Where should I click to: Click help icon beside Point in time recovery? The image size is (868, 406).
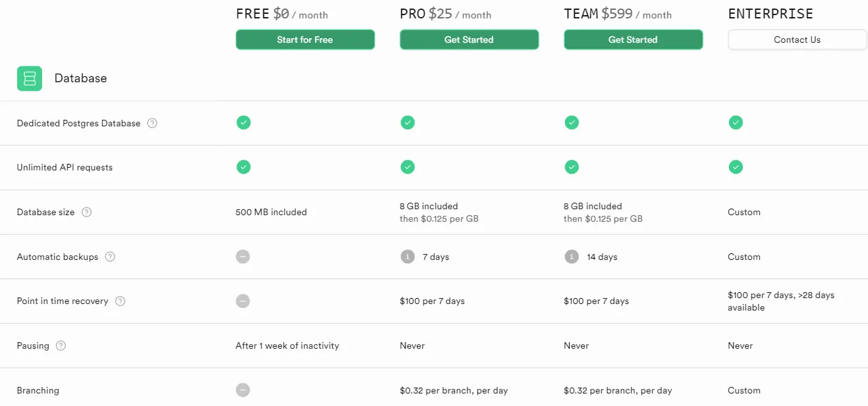(120, 301)
